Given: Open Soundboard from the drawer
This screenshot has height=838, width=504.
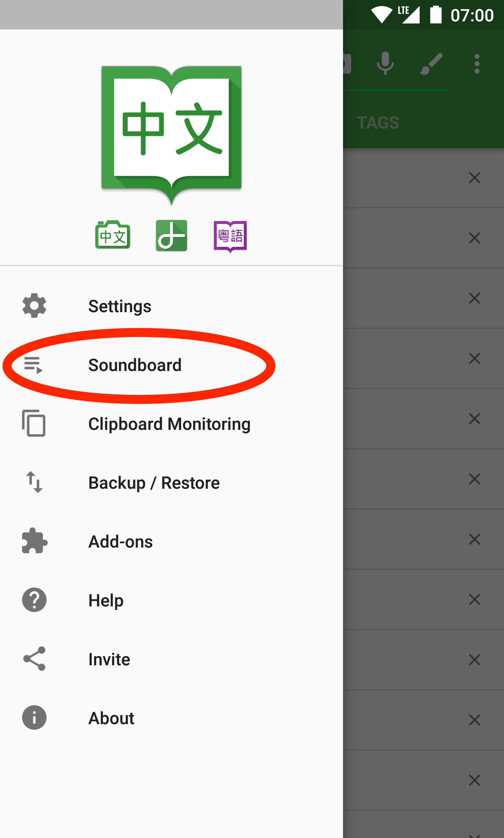Looking at the screenshot, I should click(x=135, y=365).
